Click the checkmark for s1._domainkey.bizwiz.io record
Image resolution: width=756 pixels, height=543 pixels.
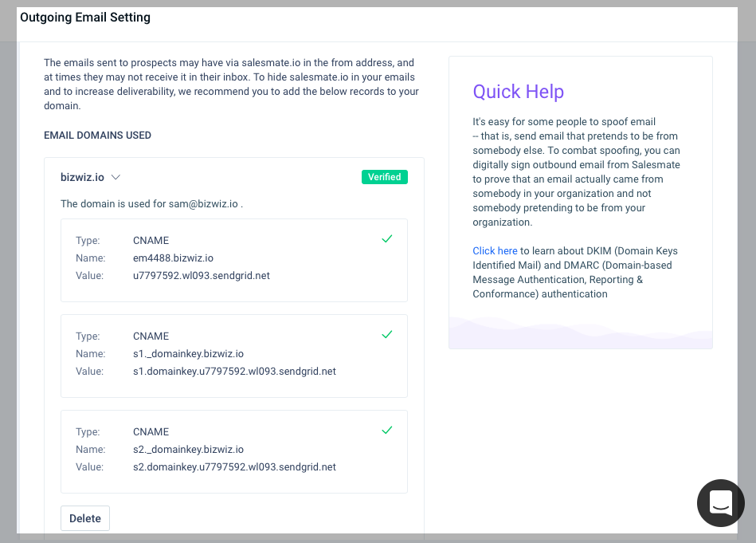coord(386,334)
